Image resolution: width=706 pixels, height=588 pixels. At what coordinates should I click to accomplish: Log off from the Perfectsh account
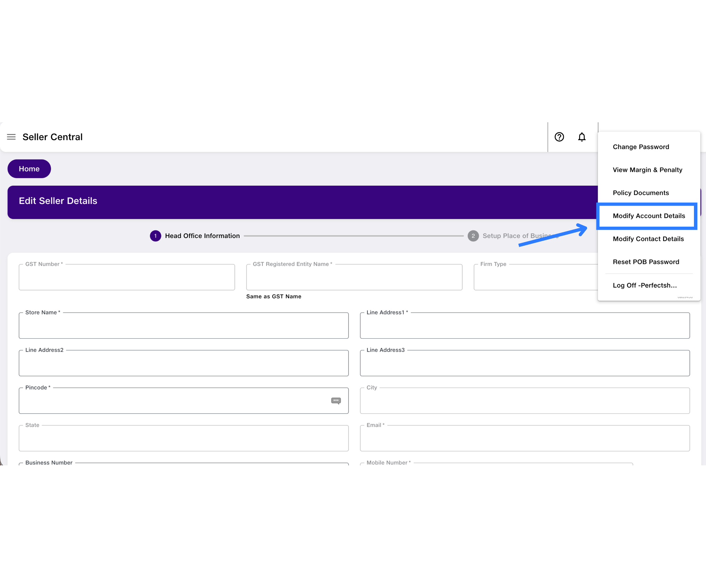645,285
